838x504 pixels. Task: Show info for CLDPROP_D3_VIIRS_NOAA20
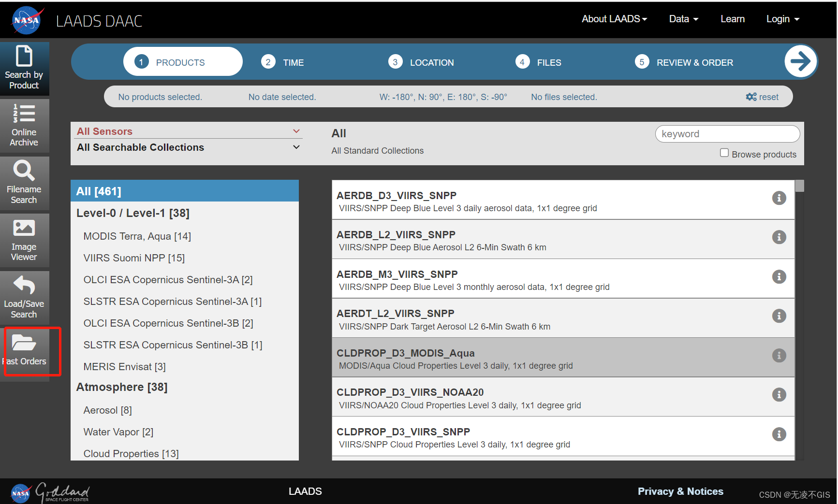(779, 395)
